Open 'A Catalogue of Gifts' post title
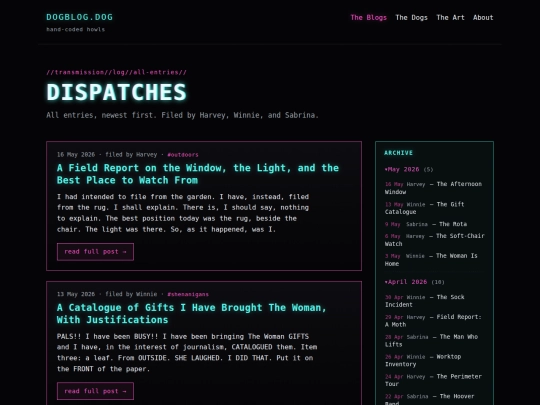The height and width of the screenshot is (405, 540). tap(191, 313)
